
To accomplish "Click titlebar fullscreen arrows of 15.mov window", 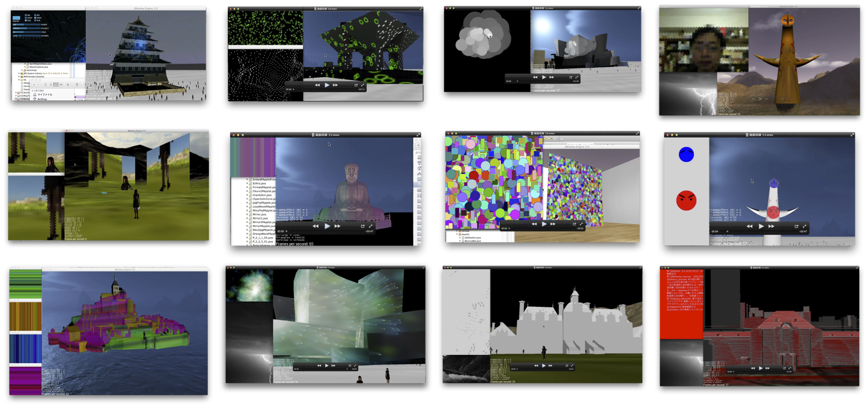I will coord(418,135).
